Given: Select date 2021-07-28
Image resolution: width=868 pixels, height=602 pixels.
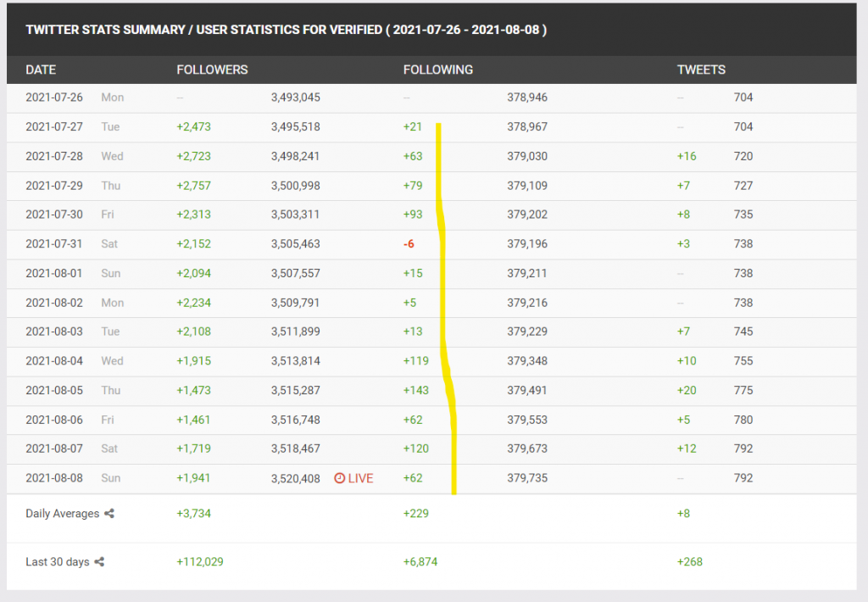Looking at the screenshot, I should (53, 156).
